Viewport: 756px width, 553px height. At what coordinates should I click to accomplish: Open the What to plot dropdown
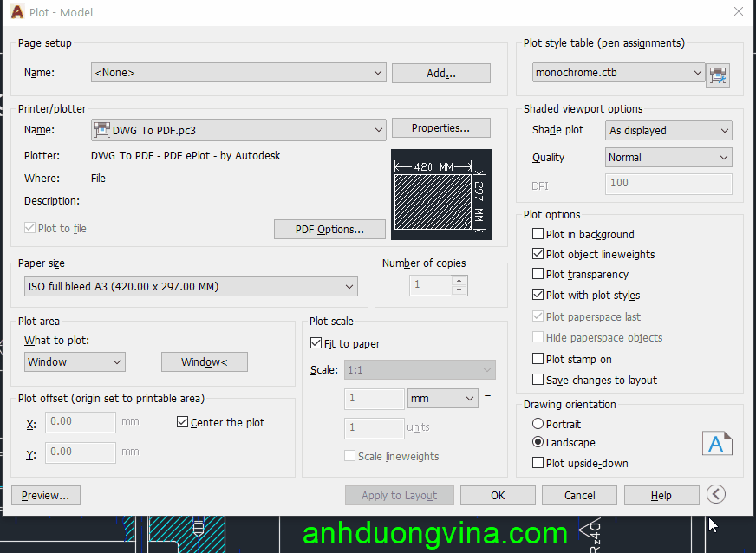75,361
